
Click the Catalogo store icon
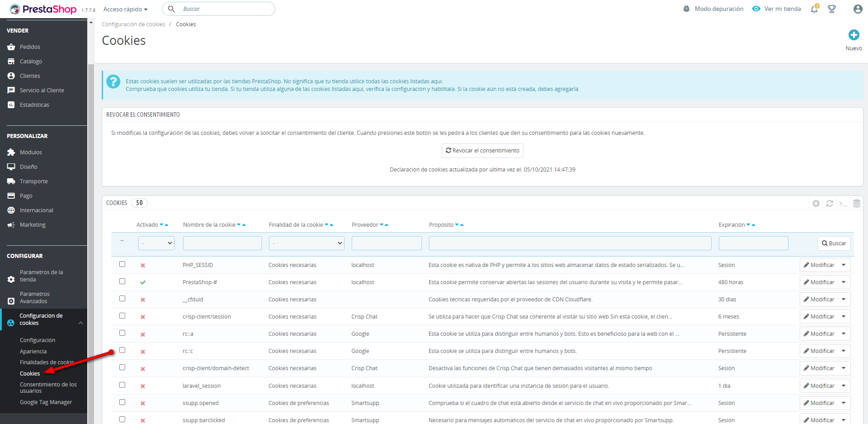(x=11, y=62)
